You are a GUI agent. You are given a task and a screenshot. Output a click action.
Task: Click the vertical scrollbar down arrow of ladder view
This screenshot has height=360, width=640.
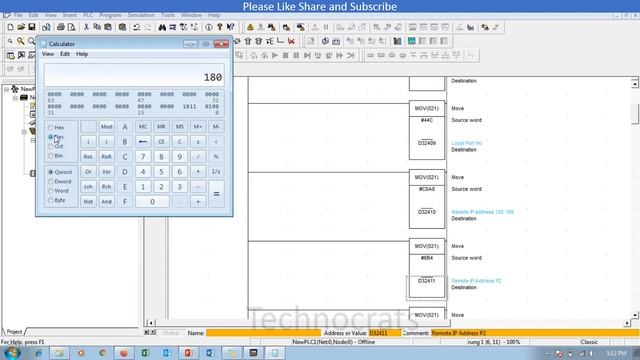coord(635,315)
